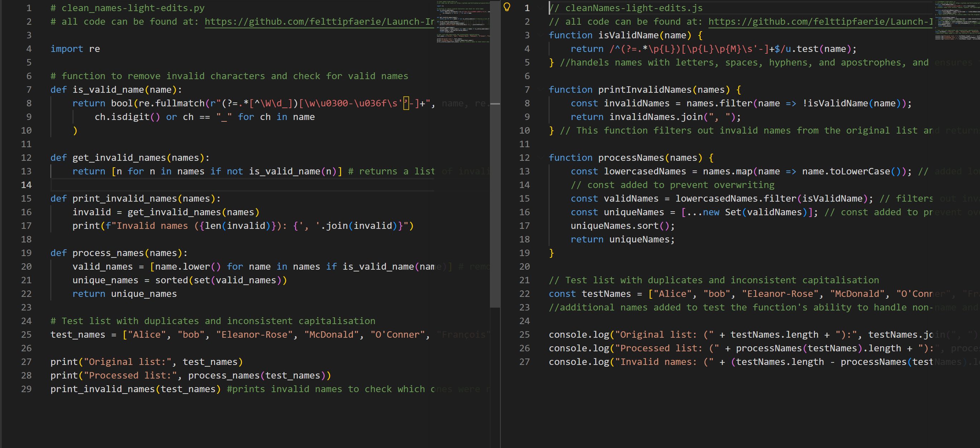The image size is (980, 448).
Task: Click the Python '# Test list with duplicates' comment
Action: pyautogui.click(x=213, y=321)
